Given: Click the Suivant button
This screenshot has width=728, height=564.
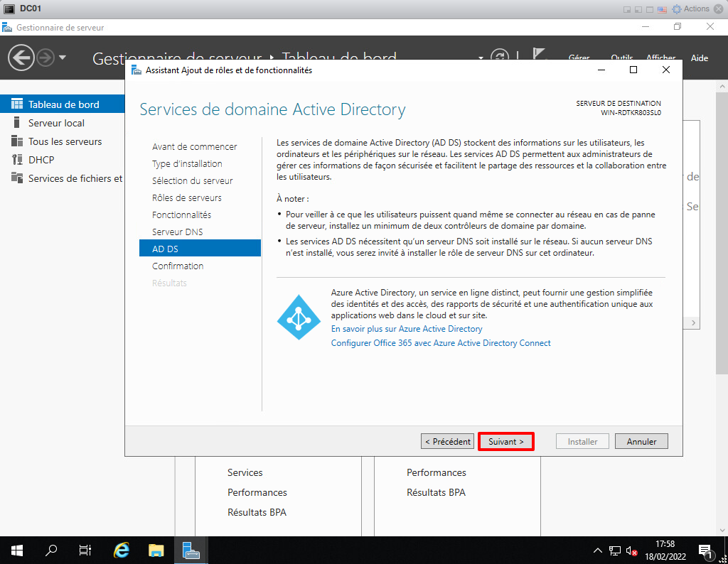Looking at the screenshot, I should pyautogui.click(x=505, y=441).
